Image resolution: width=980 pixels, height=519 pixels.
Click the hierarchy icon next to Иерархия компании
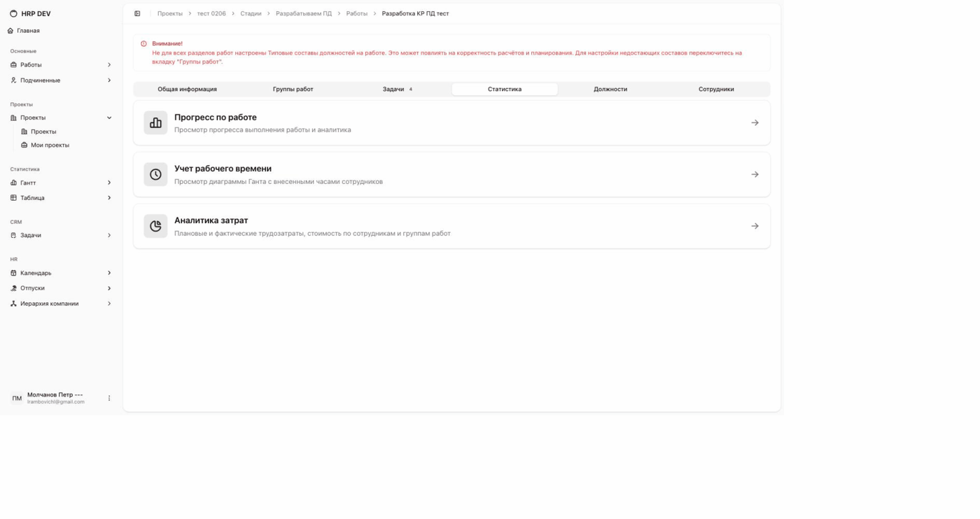click(x=13, y=304)
